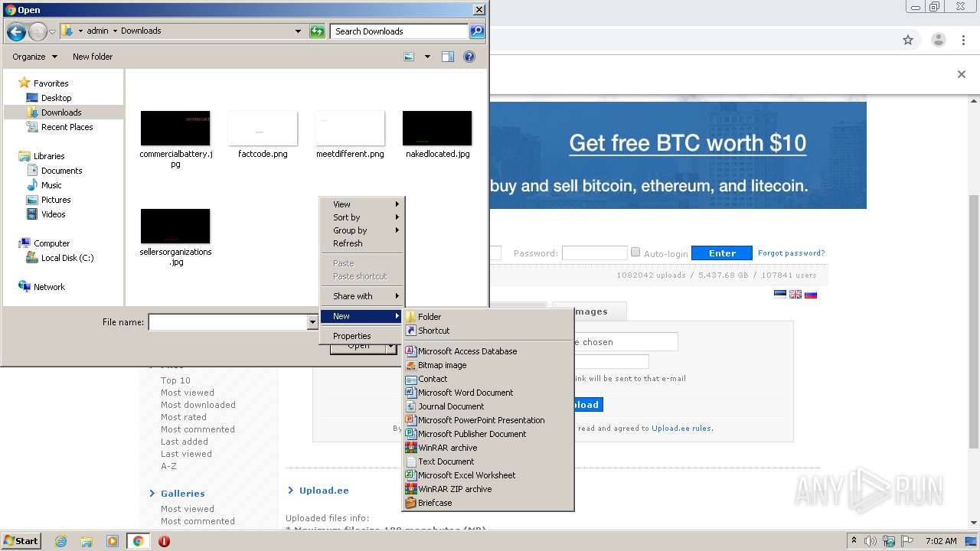Open Internet Explorer from taskbar

point(60,541)
